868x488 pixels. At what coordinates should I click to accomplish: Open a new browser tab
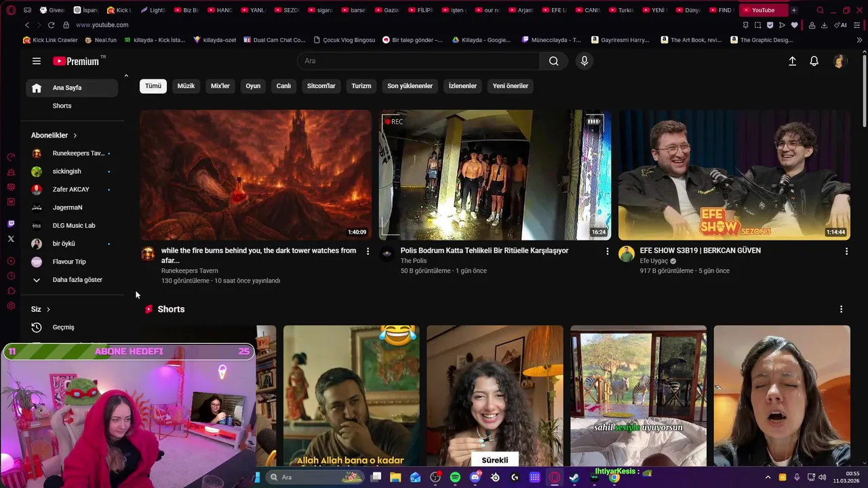(793, 10)
